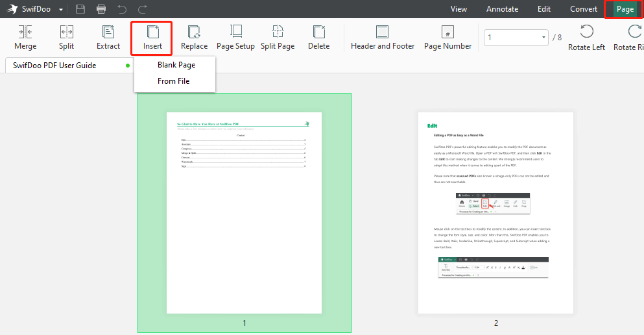644x335 pixels.
Task: Switch to the Edit tab
Action: point(543,9)
